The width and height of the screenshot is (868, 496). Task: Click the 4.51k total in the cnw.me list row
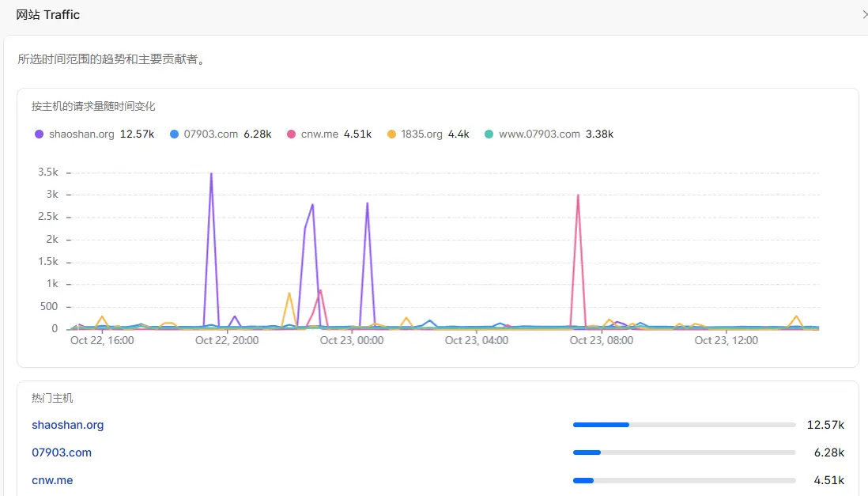829,480
